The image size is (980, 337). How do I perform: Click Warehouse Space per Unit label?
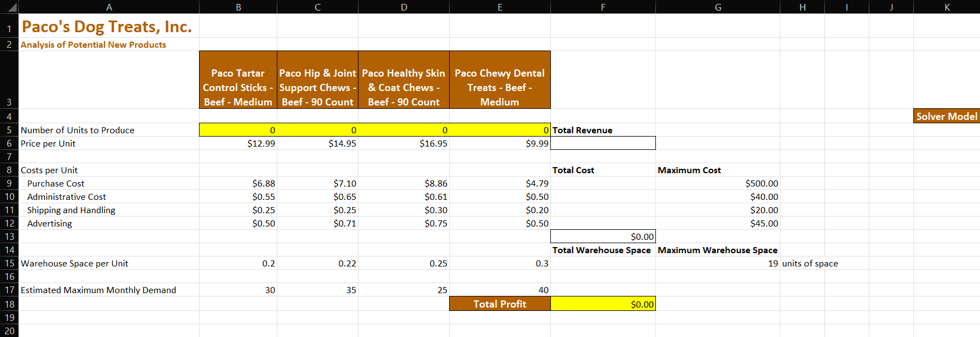74,263
